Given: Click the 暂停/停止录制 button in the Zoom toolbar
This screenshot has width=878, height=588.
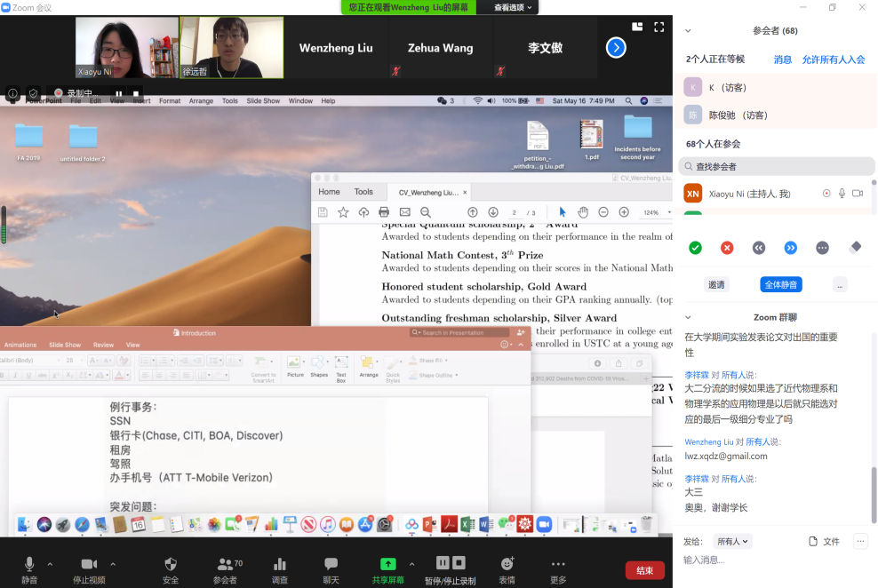Looking at the screenshot, I should (451, 570).
